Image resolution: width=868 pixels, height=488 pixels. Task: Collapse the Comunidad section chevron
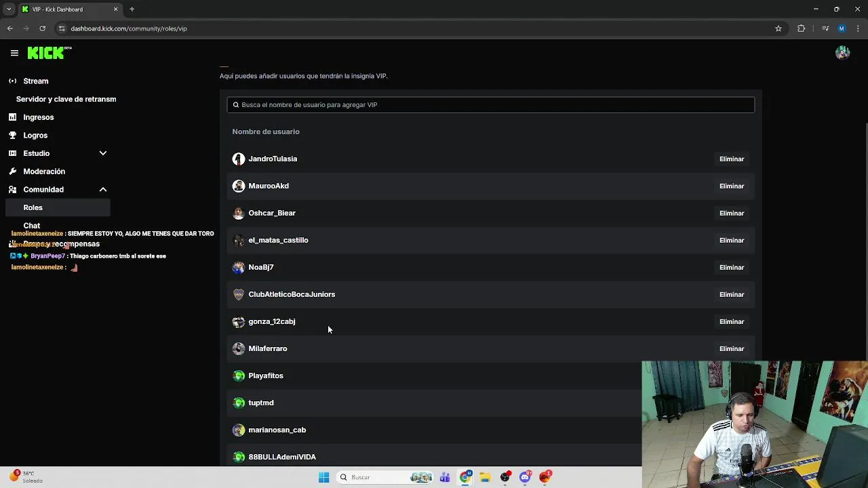point(103,190)
